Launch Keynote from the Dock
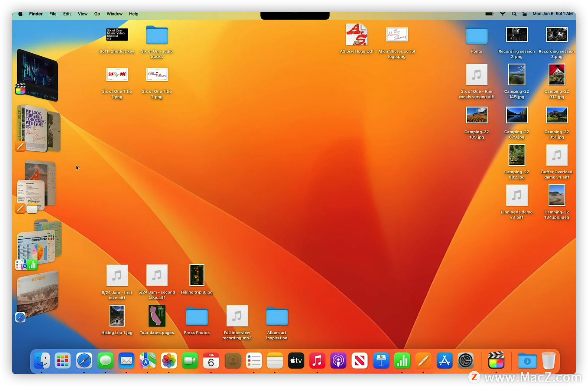The height and width of the screenshot is (386, 588). [x=381, y=361]
